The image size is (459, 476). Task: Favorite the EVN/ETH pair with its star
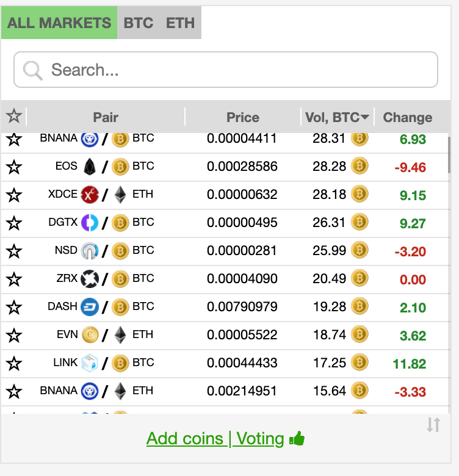tap(14, 336)
